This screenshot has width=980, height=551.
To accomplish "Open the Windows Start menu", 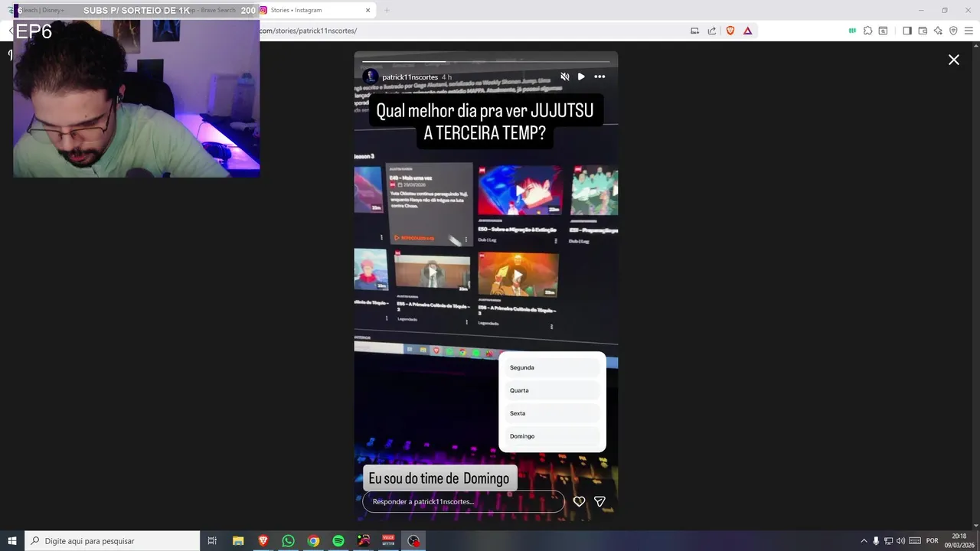I will point(12,541).
